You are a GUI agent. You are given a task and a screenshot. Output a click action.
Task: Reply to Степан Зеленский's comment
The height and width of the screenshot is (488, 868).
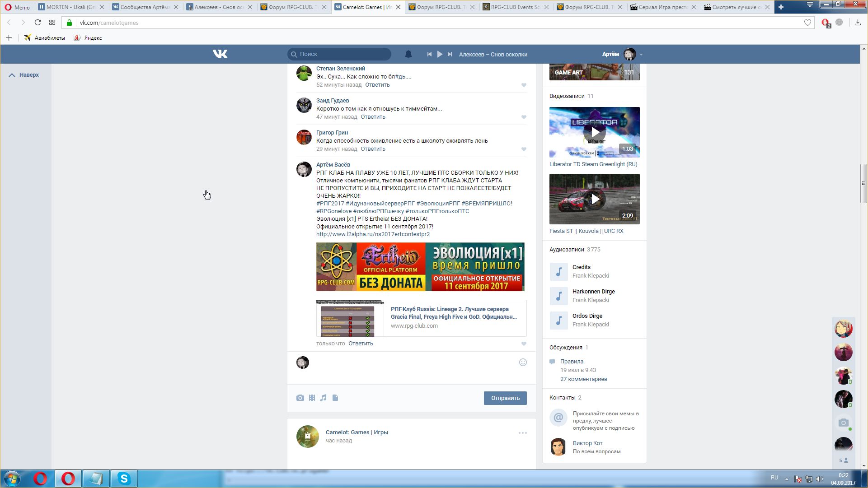377,85
